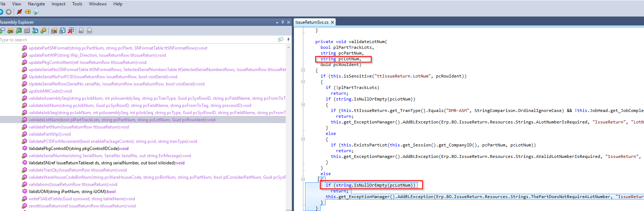644x211 pixels.
Task: Click search options magnifier in search box
Action: pos(281,39)
